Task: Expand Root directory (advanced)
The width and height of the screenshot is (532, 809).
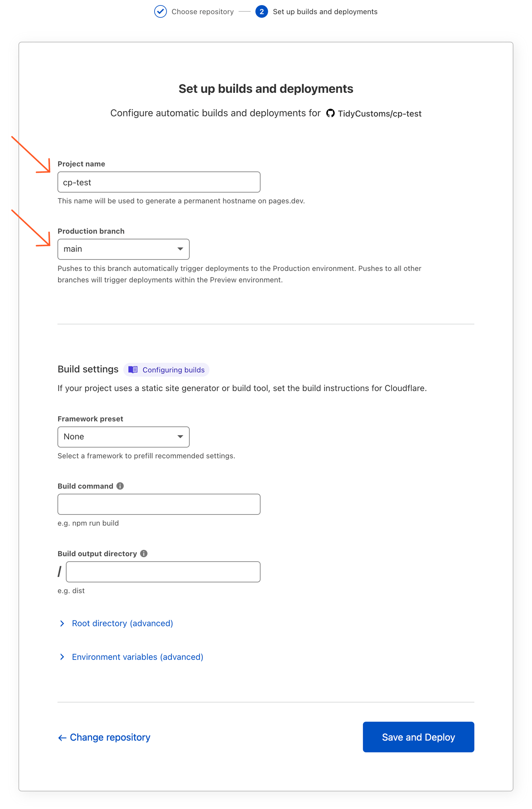Action: coord(122,623)
